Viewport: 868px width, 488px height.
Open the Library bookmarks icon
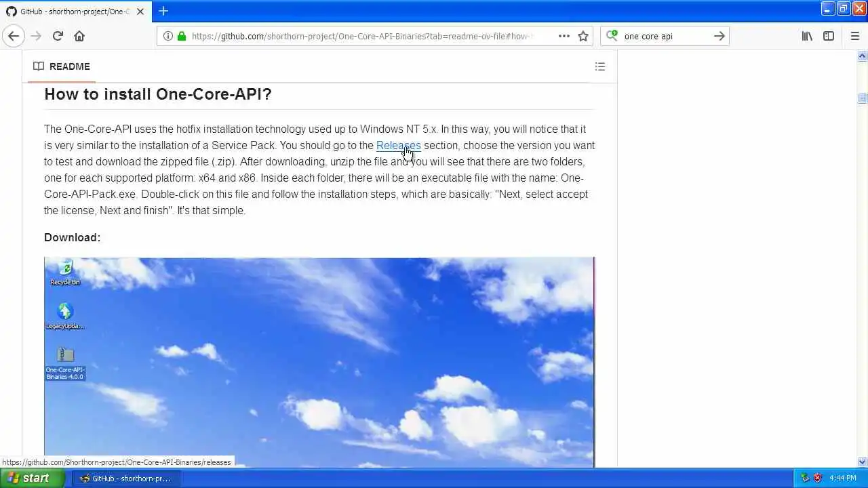click(807, 36)
